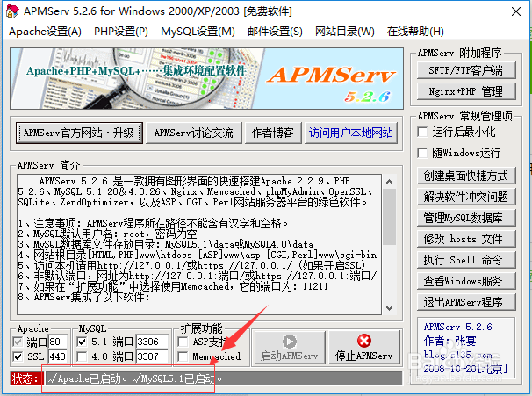Open the Apache设置(A) menu
This screenshot has width=532, height=396.
45,32
